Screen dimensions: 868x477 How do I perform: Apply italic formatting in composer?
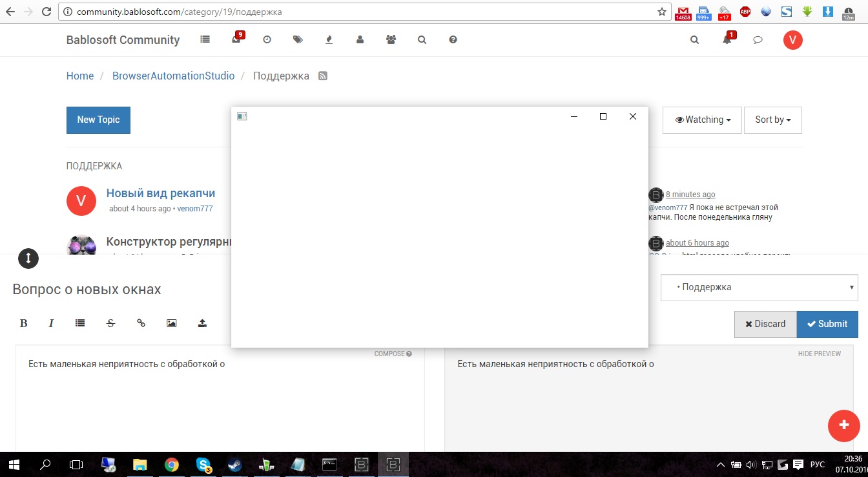point(51,323)
